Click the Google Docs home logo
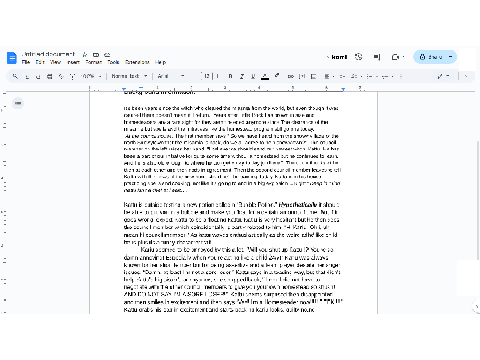Image resolution: width=480 pixels, height=360 pixels. coord(12,58)
